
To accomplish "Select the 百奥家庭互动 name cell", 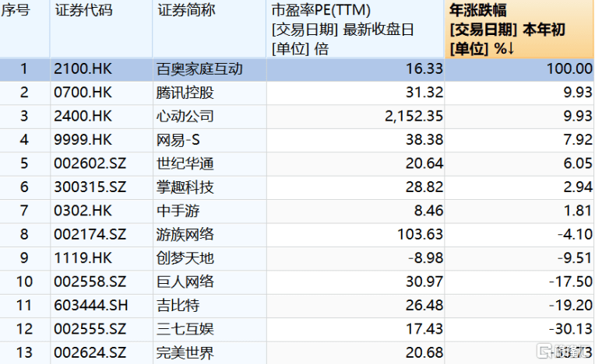I will [x=199, y=69].
